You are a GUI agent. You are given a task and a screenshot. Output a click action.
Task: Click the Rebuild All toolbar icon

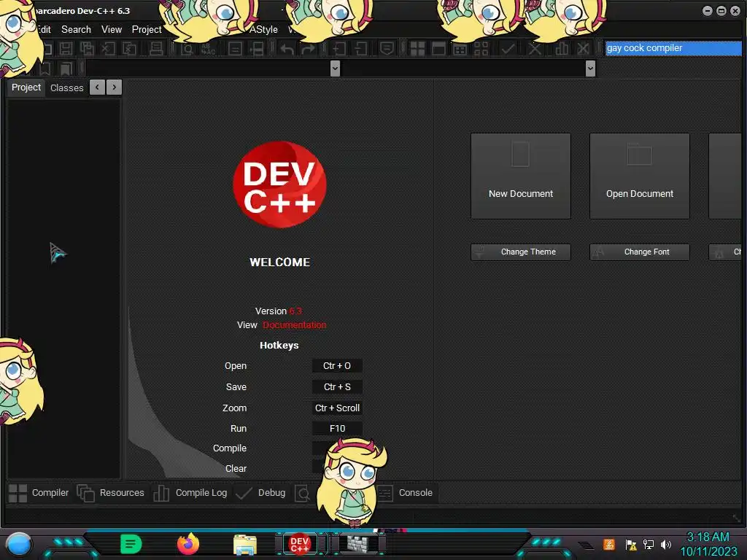481,48
